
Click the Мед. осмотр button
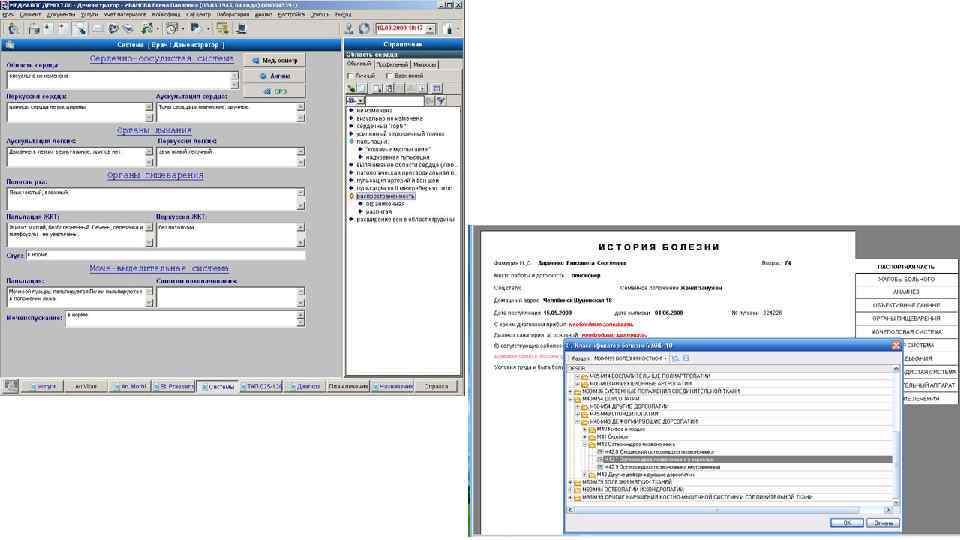coord(274,61)
